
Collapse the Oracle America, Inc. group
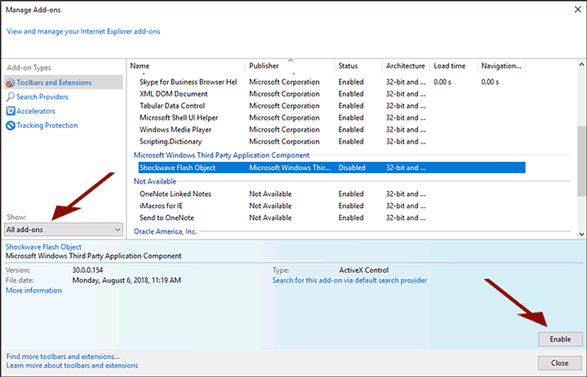point(165,232)
